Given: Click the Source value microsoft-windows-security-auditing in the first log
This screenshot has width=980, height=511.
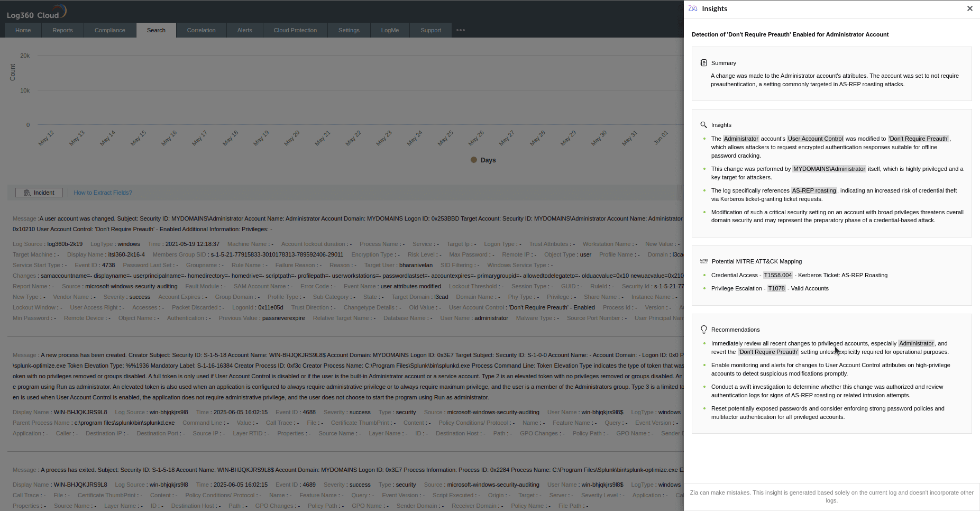Looking at the screenshot, I should pos(131,286).
